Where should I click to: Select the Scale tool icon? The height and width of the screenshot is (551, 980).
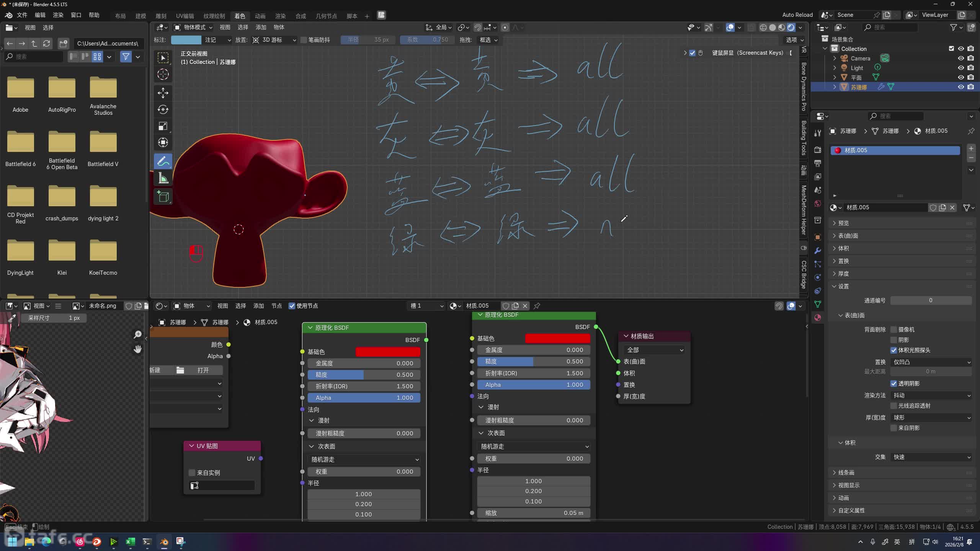[x=163, y=126]
